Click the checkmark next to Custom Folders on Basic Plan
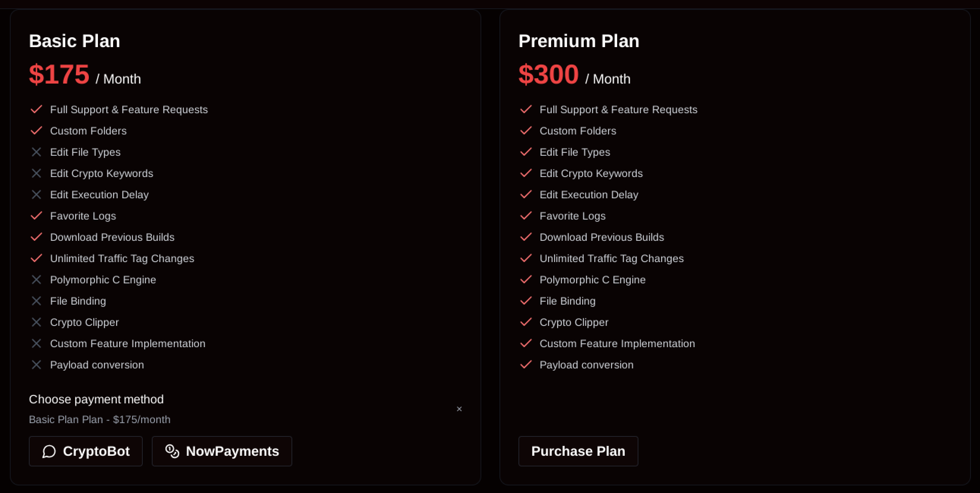Viewport: 980px width, 493px height. click(36, 131)
